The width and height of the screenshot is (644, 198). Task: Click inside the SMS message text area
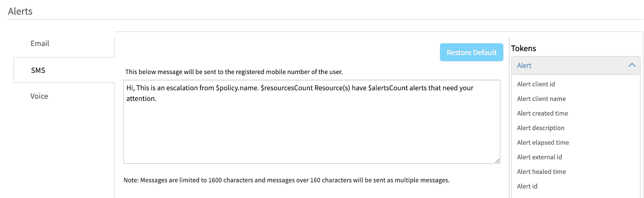pos(312,129)
